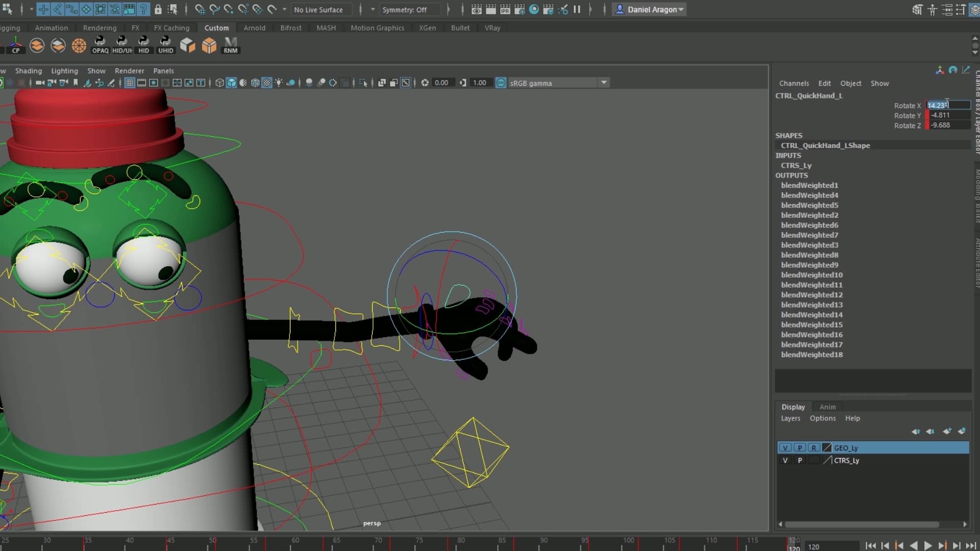Toggle reference R box on GEO_Ly
Screen dimensions: 980x551
(x=814, y=448)
